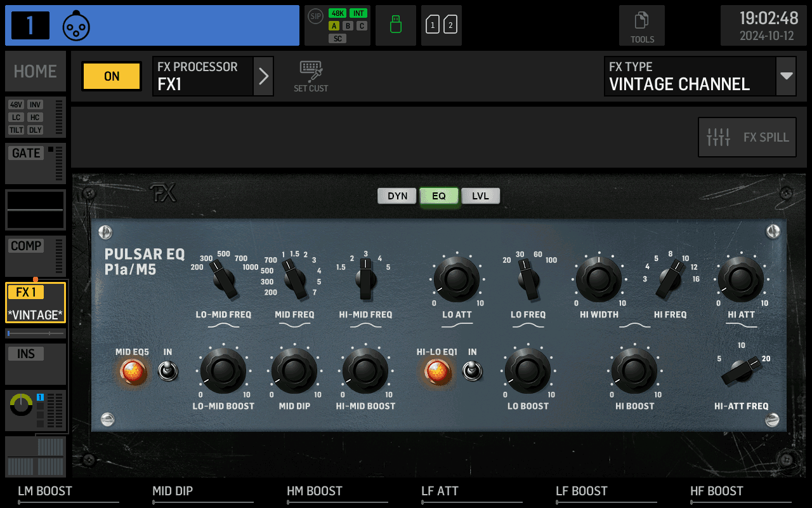The height and width of the screenshot is (508, 812).
Task: Click the FX logo on rack
Action: (x=163, y=194)
